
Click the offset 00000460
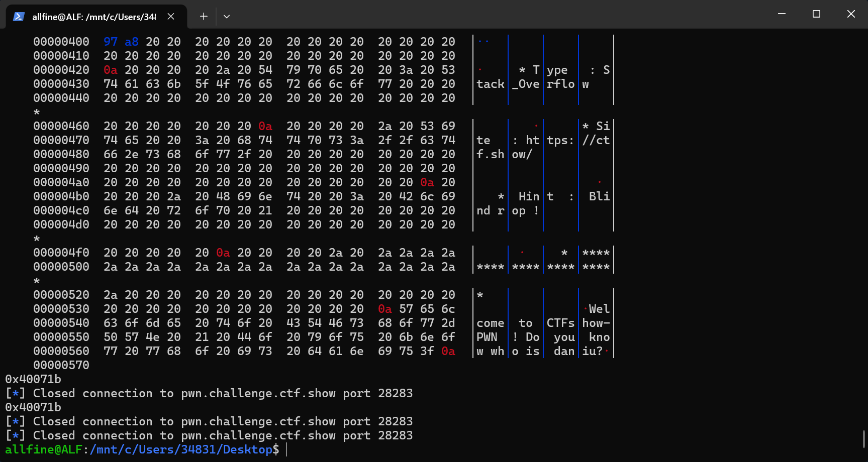[61, 126]
